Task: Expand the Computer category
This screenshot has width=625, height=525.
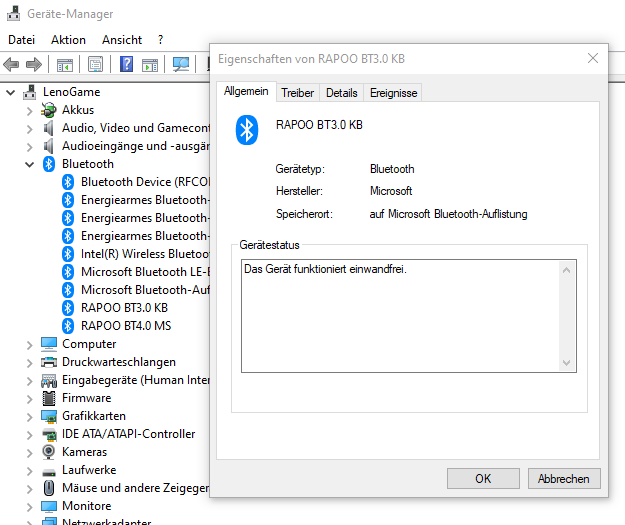Action: click(x=29, y=345)
